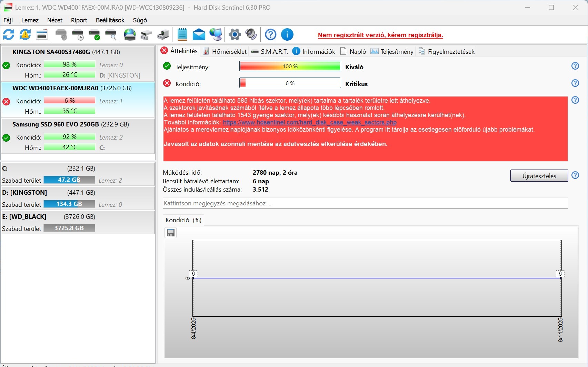Click the C: free space bar 47.2 GB
Image resolution: width=588 pixels, height=367 pixels.
click(69, 180)
